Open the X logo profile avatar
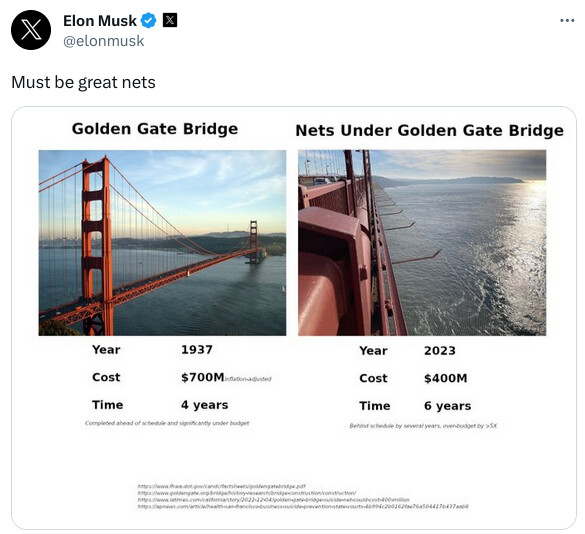 pyautogui.click(x=31, y=30)
